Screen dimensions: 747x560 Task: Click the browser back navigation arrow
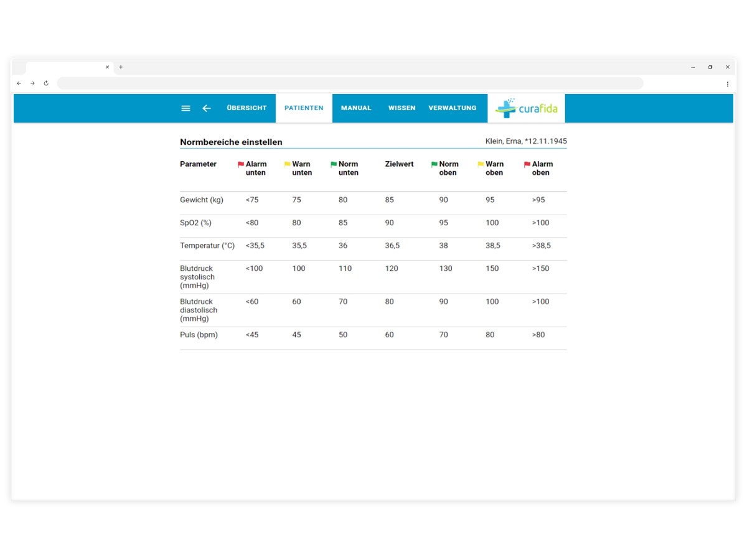(19, 83)
